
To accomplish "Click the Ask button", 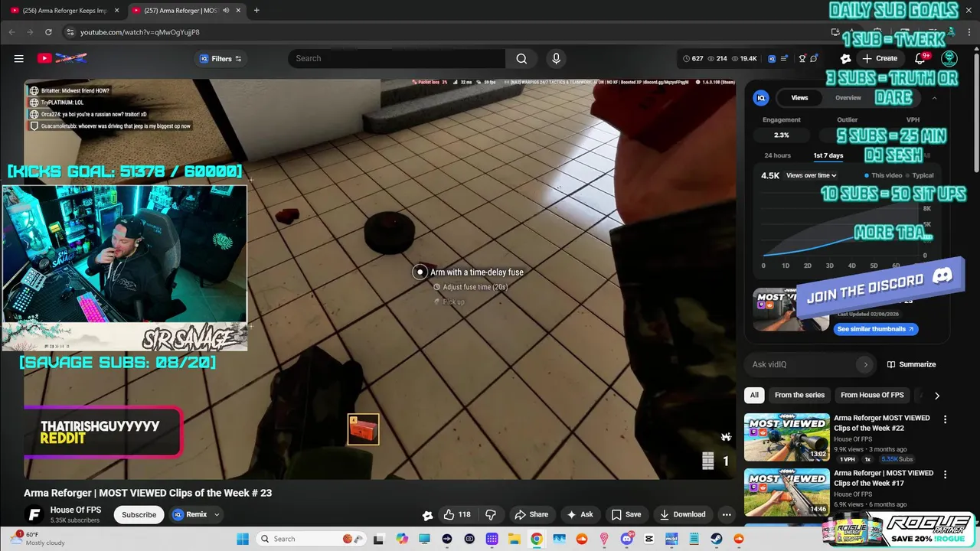I will click(580, 514).
